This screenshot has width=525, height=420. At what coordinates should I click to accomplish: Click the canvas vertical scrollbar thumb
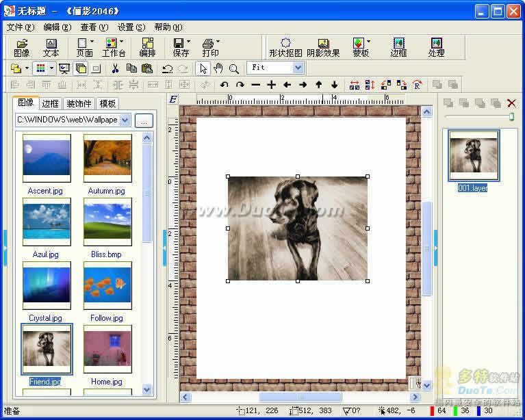[427, 248]
